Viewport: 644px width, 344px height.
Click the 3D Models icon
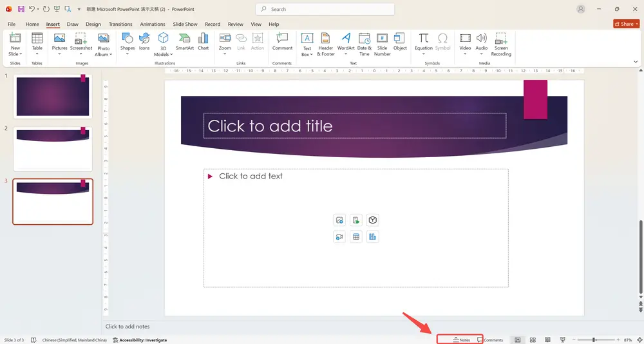point(163,38)
